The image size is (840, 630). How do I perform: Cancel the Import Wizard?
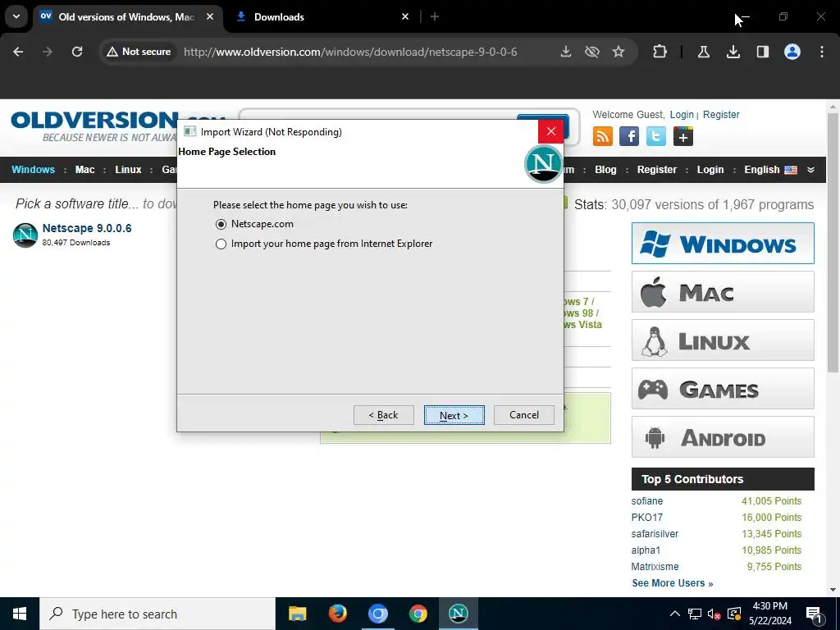(524, 415)
